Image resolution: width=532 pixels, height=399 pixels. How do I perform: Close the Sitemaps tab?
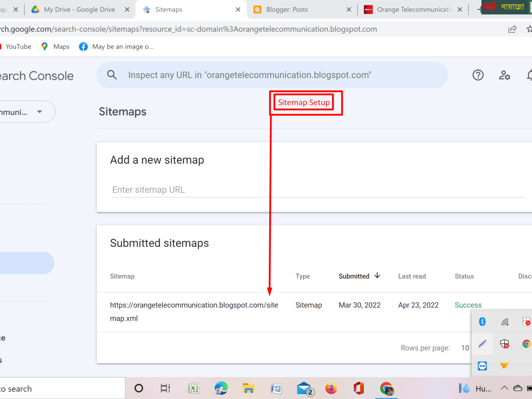[x=238, y=10]
